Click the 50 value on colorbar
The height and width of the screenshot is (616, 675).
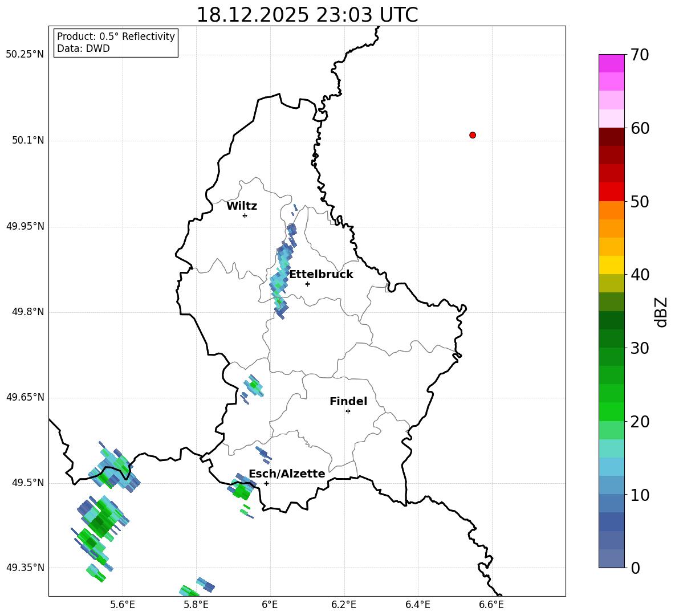pyautogui.click(x=640, y=202)
